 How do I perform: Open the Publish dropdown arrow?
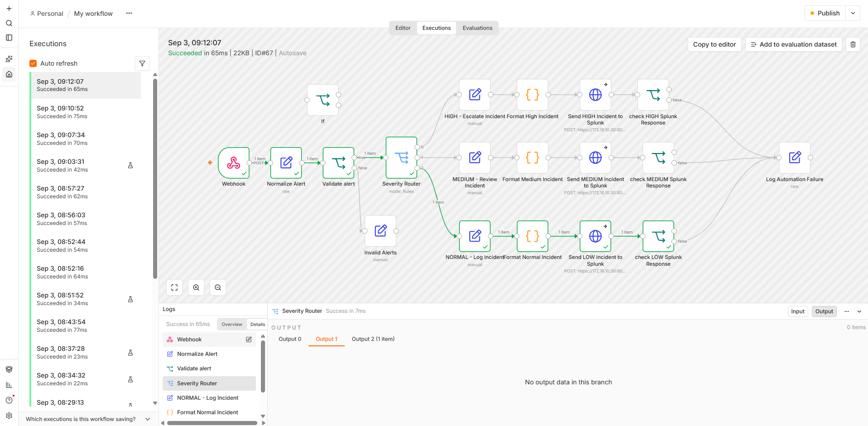[x=853, y=13]
